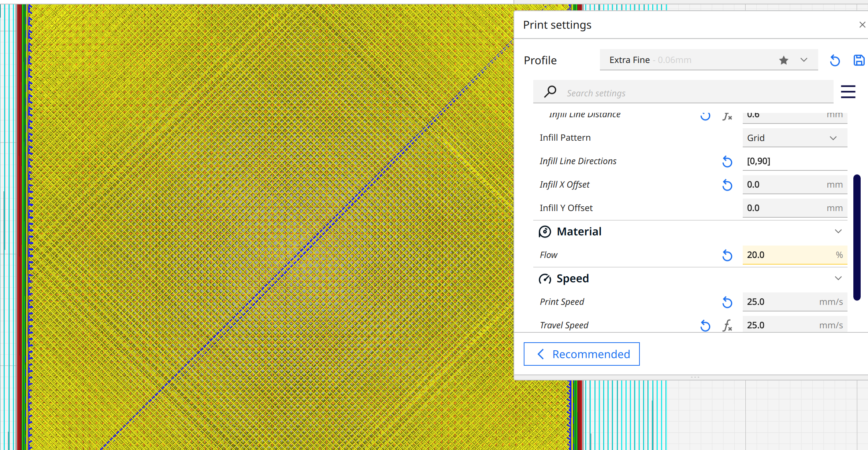Click the function icon beside Travel Speed

[728, 325]
